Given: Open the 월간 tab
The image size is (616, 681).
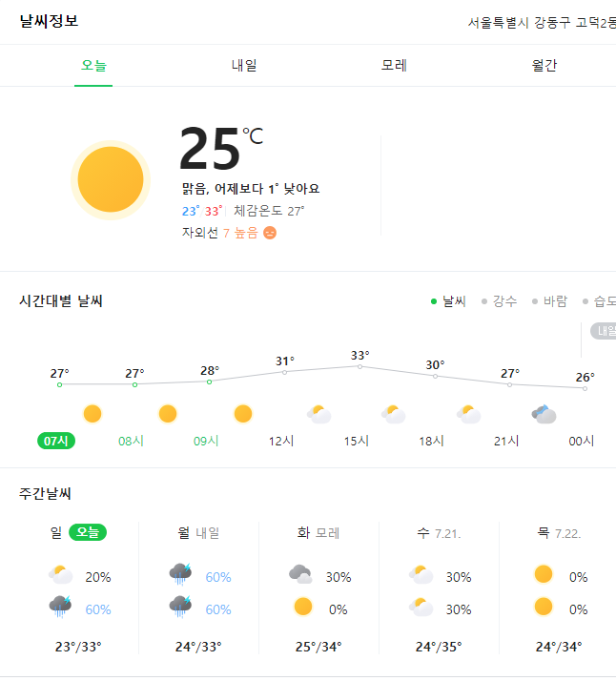Looking at the screenshot, I should [544, 66].
